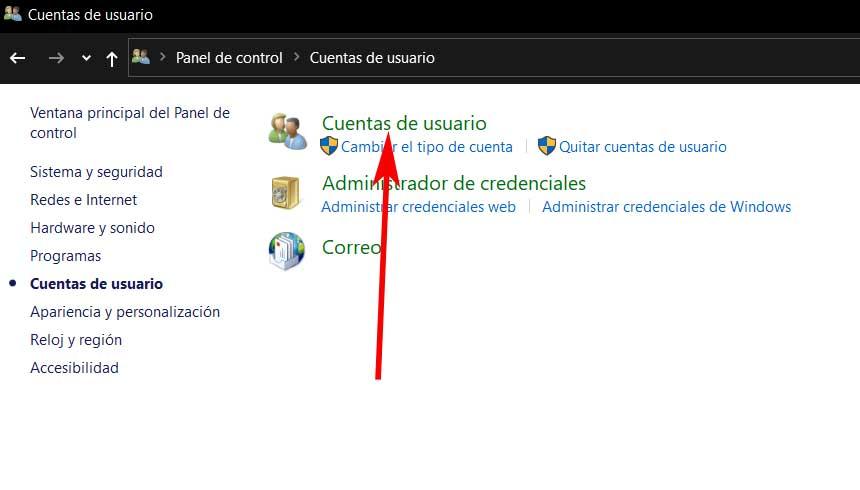Viewport: 860px width, 490px height.
Task: Open Administrar credenciales web link
Action: point(418,207)
